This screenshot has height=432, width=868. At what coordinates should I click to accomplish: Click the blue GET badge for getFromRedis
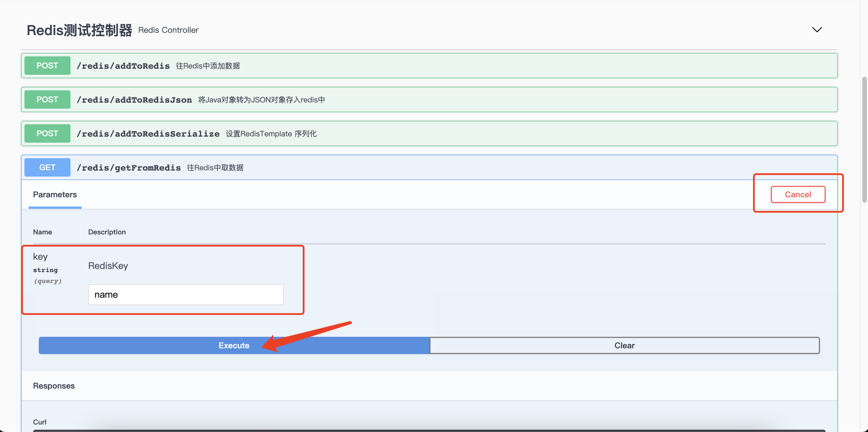tap(47, 167)
